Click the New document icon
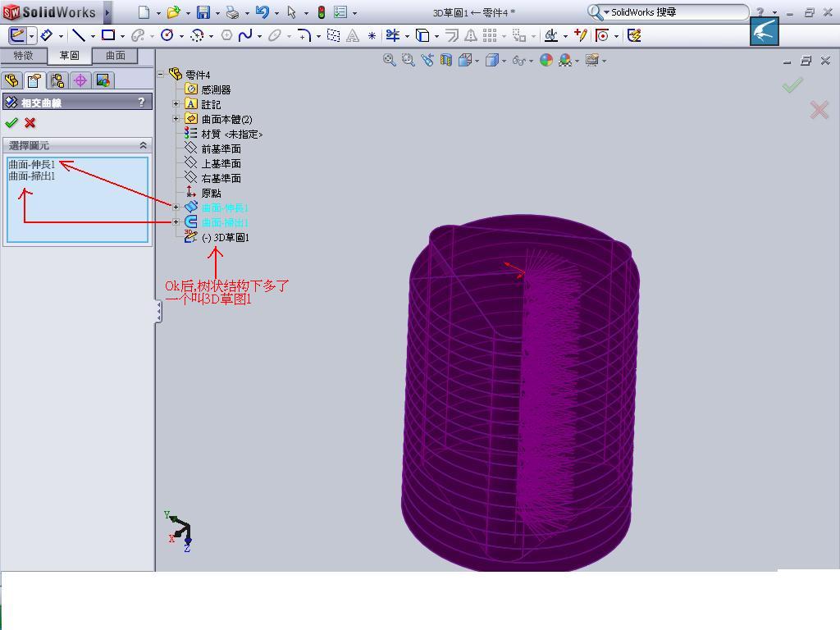This screenshot has width=840, height=630. tap(144, 11)
